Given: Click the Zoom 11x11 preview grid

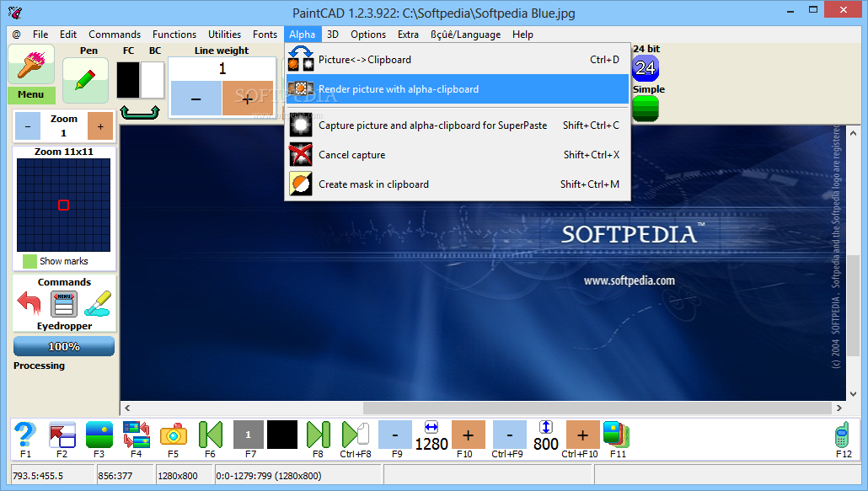Looking at the screenshot, I should pyautogui.click(x=64, y=205).
